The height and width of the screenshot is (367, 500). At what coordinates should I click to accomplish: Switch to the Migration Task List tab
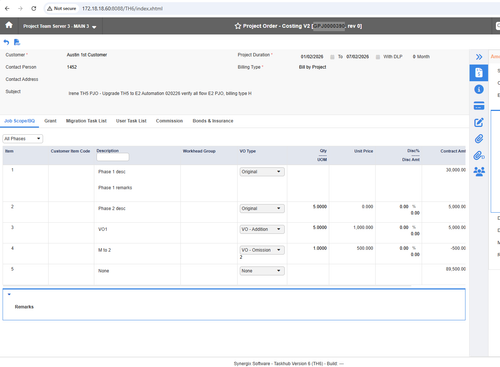click(86, 121)
